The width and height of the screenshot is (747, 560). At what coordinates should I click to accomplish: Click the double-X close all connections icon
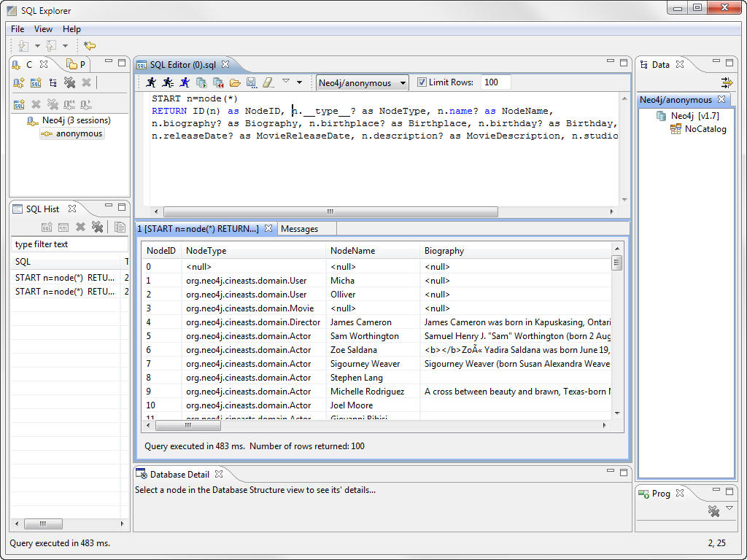(x=69, y=83)
